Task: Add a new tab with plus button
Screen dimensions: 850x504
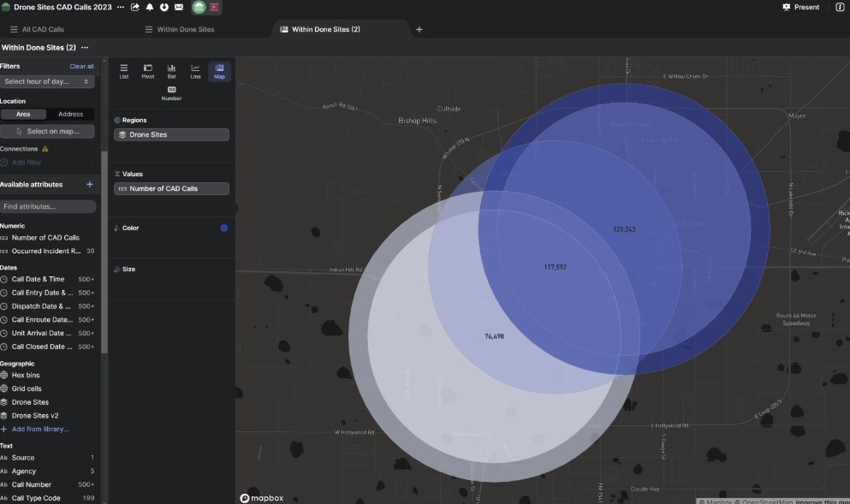Action: 419,29
